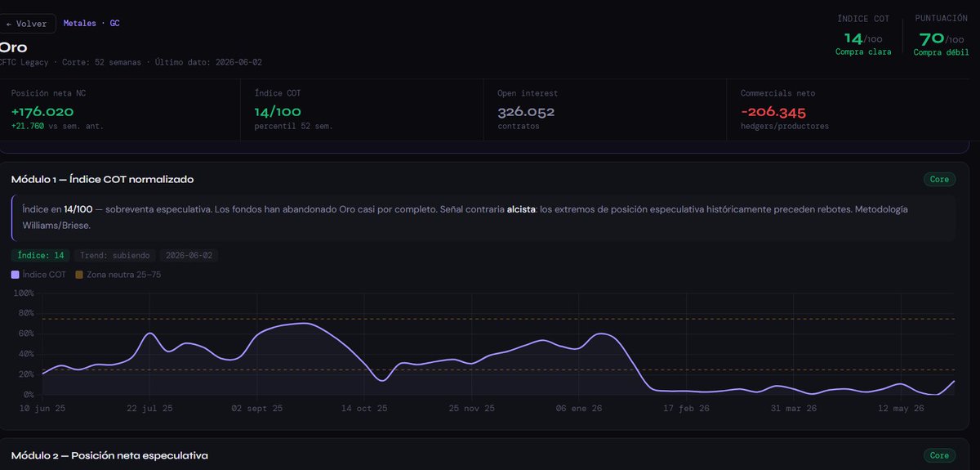
Task: Click the 100% y-axis label
Action: pyautogui.click(x=22, y=293)
